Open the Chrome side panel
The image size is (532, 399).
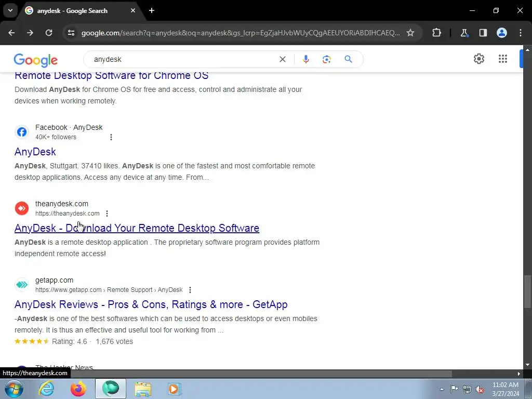(x=483, y=33)
